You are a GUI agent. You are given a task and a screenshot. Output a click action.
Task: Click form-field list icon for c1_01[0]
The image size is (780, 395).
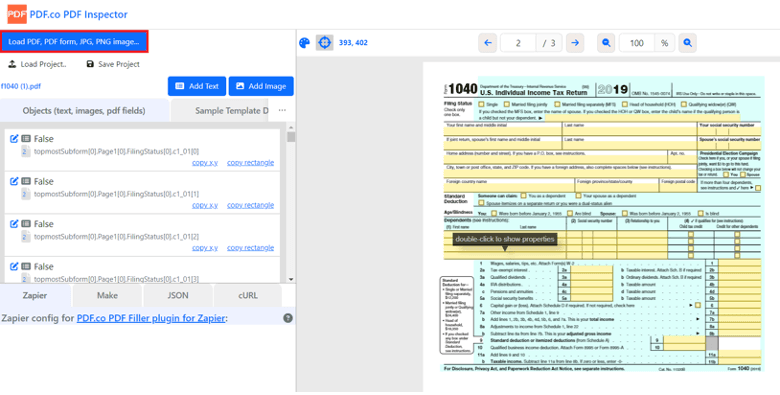coord(26,139)
